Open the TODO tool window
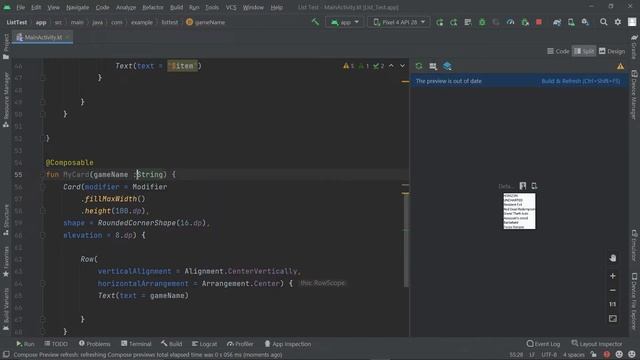640x360 pixels. (56, 344)
